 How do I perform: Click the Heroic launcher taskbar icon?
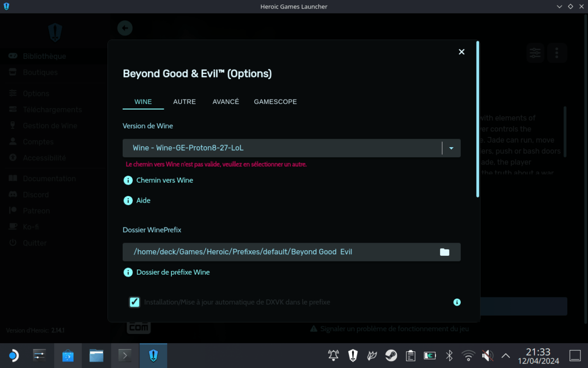point(154,355)
